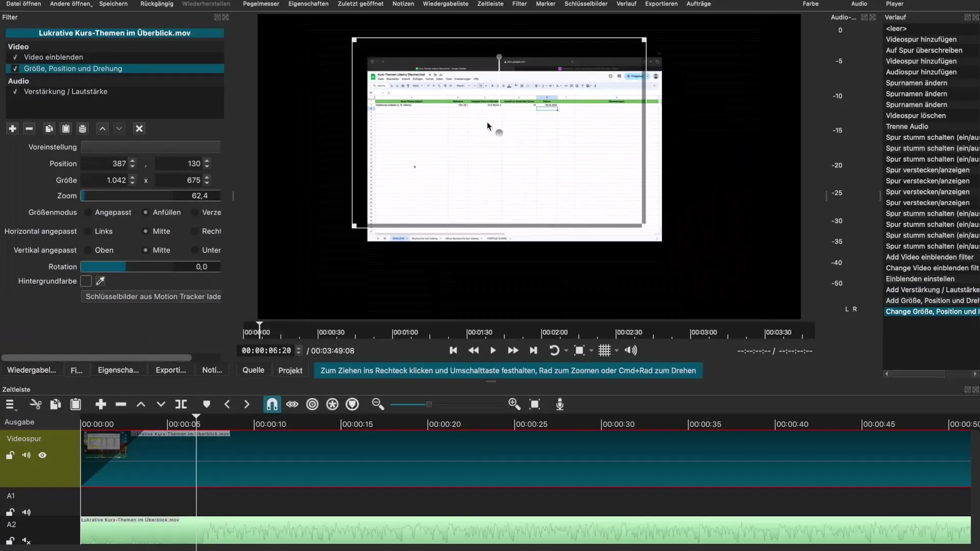Ripple delete with timeline minus icon
Image resolution: width=980 pixels, height=551 pixels.
click(x=121, y=405)
